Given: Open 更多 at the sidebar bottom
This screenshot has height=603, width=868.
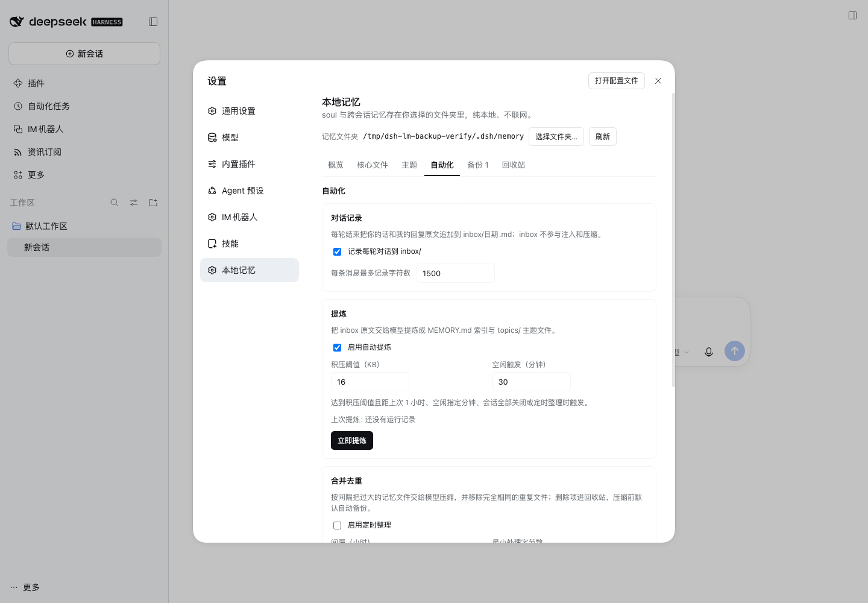Looking at the screenshot, I should click(25, 587).
